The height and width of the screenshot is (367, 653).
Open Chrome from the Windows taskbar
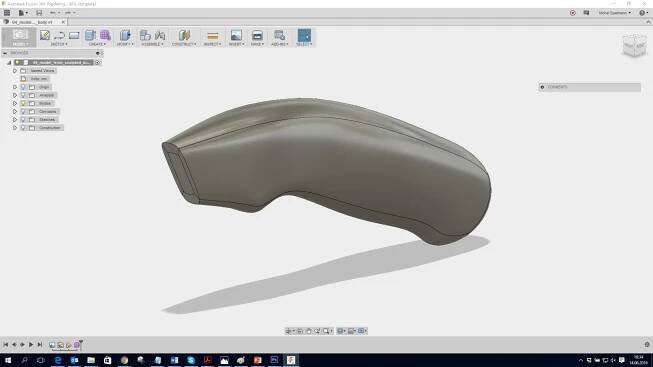124,360
